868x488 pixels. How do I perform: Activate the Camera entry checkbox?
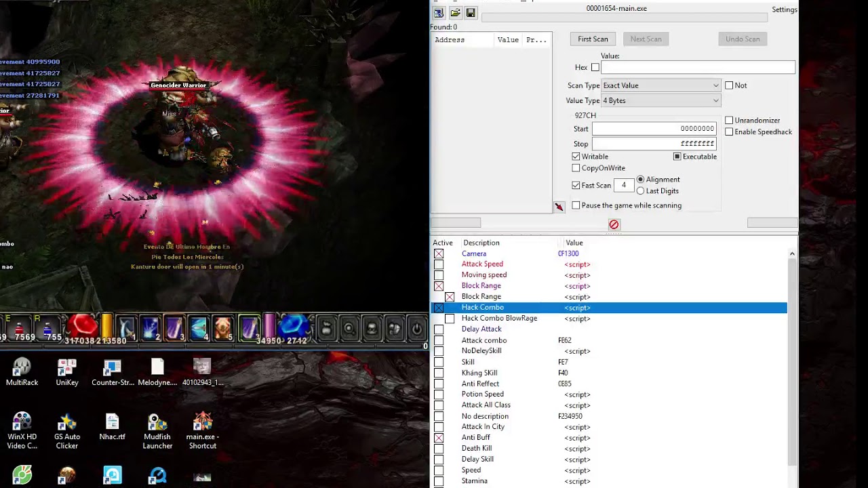click(x=439, y=253)
